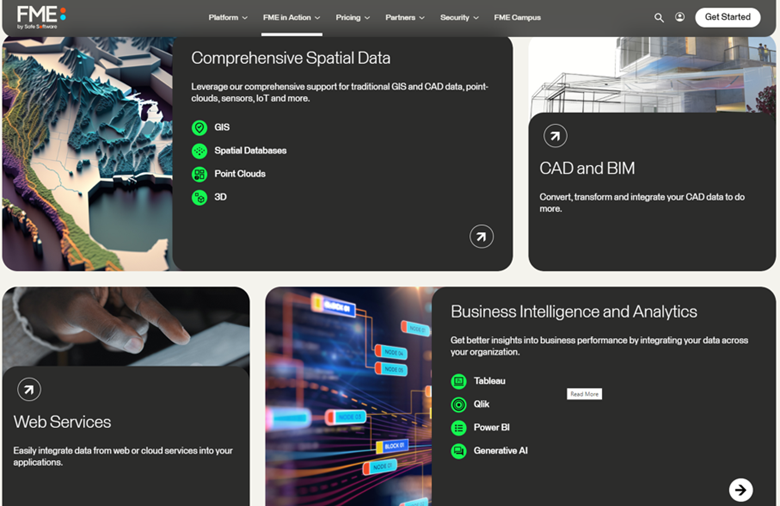Viewport: 780px width, 506px height.
Task: Click the GIS green badge icon
Action: pos(199,128)
